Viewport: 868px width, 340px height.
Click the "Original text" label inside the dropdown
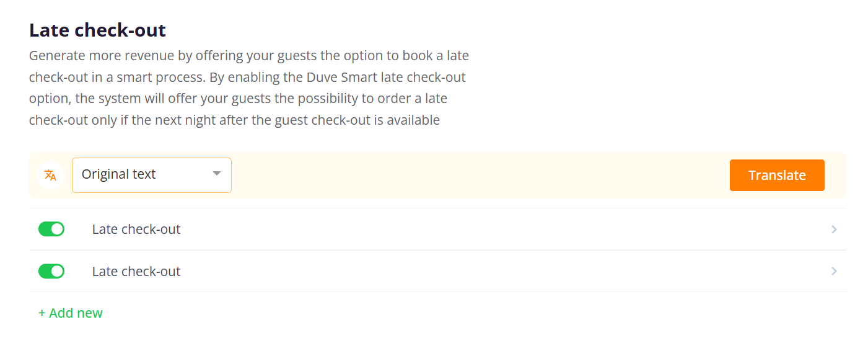[119, 174]
